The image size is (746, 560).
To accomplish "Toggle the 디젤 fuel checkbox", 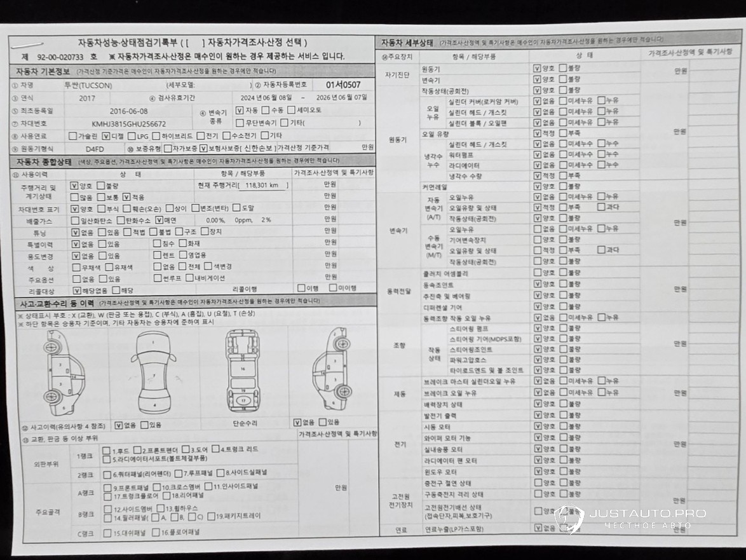I will pos(106,136).
